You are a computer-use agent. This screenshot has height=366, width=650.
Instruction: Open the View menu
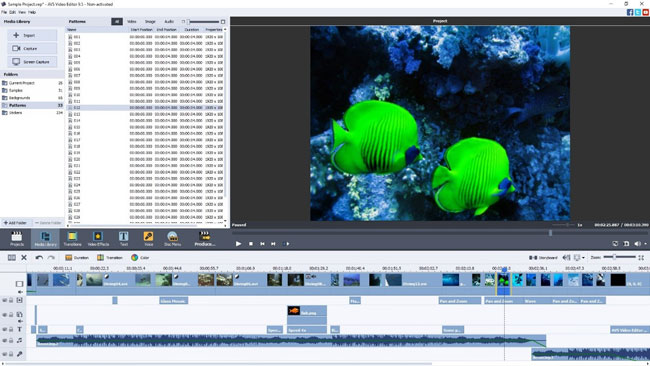tap(22, 12)
